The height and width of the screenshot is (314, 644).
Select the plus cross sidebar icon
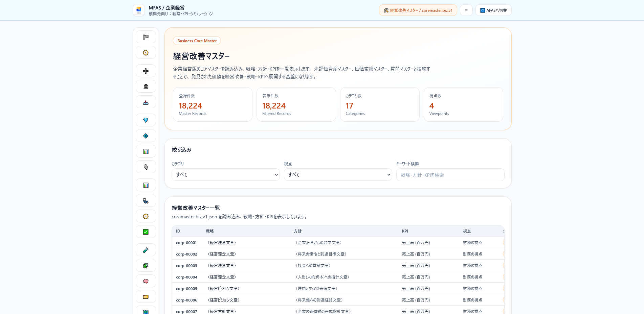pos(146,71)
